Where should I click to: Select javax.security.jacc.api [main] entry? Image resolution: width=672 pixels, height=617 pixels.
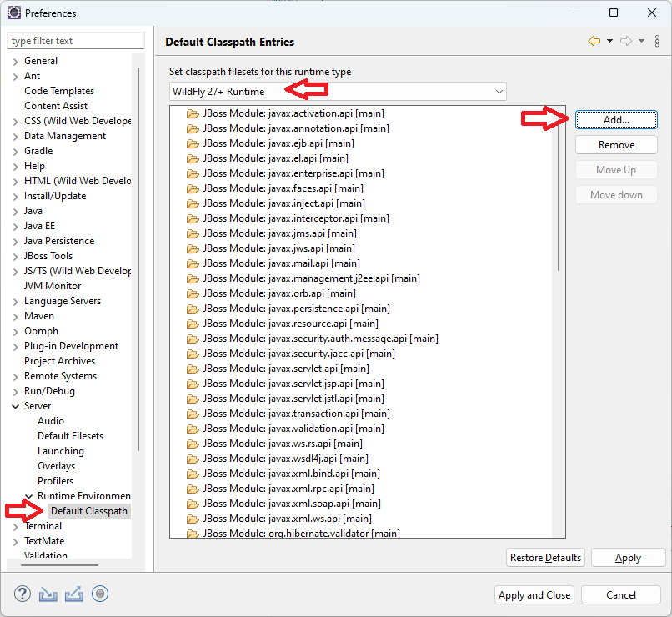[x=299, y=354]
